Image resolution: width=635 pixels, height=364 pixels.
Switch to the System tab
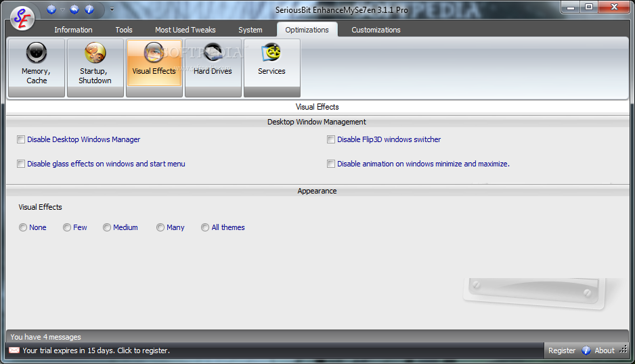pyautogui.click(x=250, y=30)
